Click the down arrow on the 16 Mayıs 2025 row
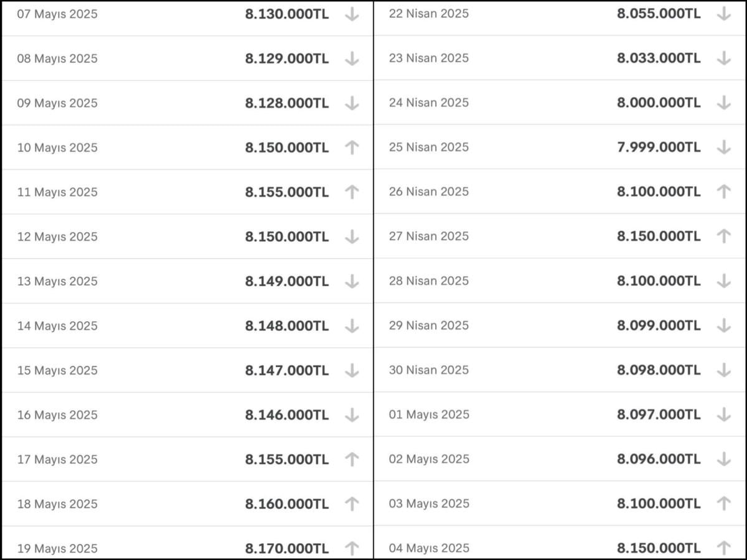The height and width of the screenshot is (560, 747). [x=352, y=414]
